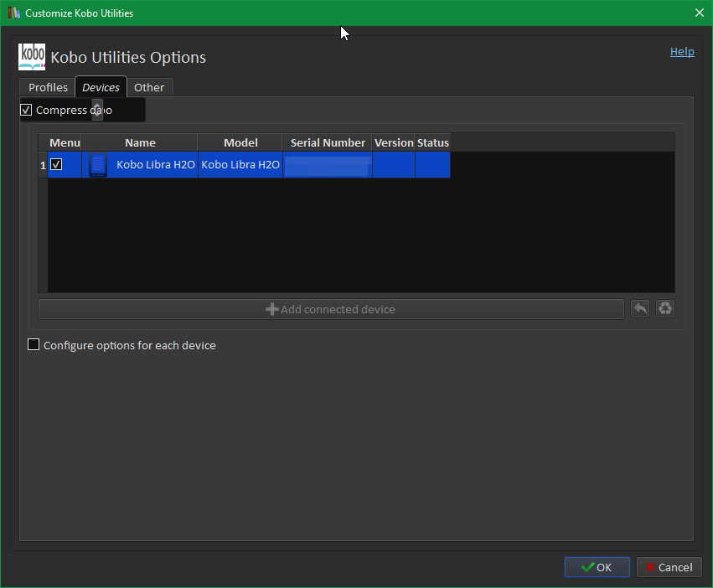Image resolution: width=713 pixels, height=588 pixels.
Task: Click the Serial Number column header
Action: coord(328,142)
